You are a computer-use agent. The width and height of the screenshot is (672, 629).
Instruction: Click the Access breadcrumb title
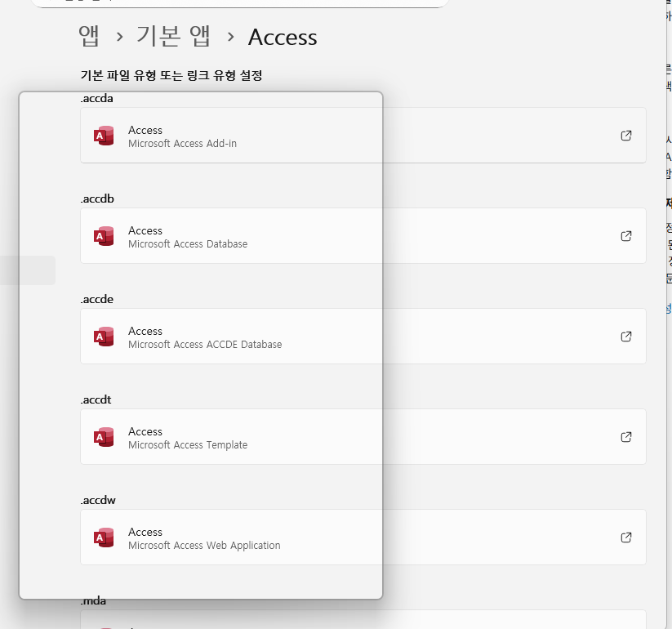click(283, 37)
